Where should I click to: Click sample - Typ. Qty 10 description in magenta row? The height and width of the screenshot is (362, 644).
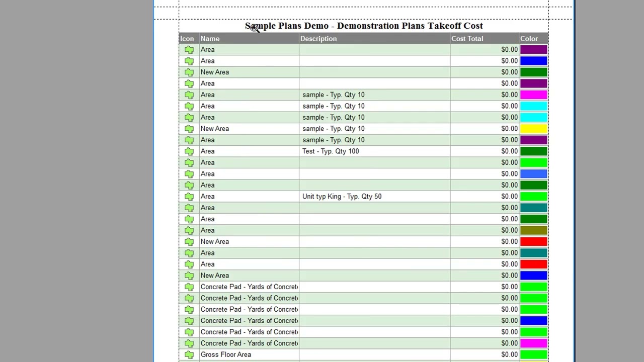click(334, 95)
